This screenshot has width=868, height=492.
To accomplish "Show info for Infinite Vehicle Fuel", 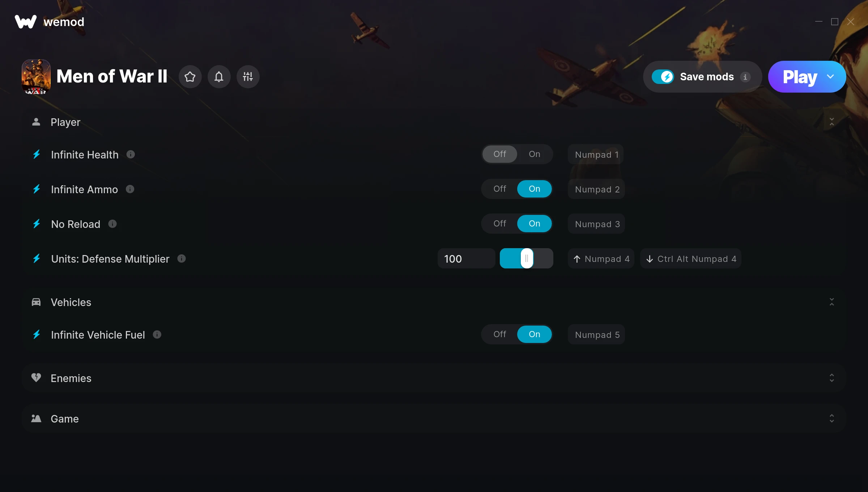I will point(157,335).
